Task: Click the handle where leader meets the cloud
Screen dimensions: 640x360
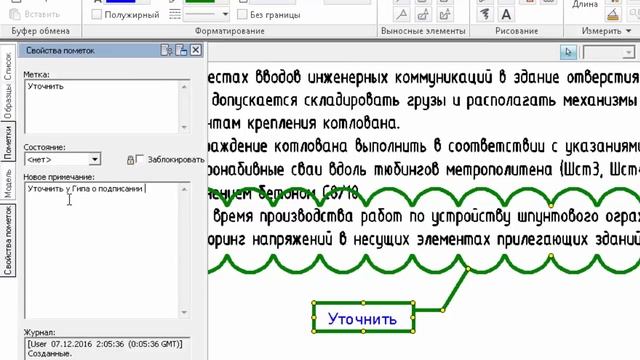Action: (468, 269)
